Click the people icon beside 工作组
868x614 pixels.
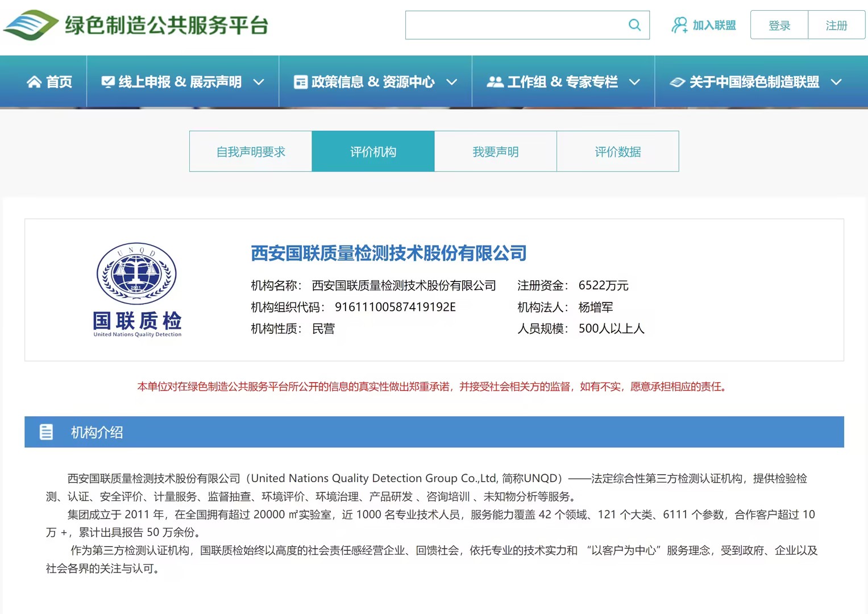pyautogui.click(x=495, y=81)
